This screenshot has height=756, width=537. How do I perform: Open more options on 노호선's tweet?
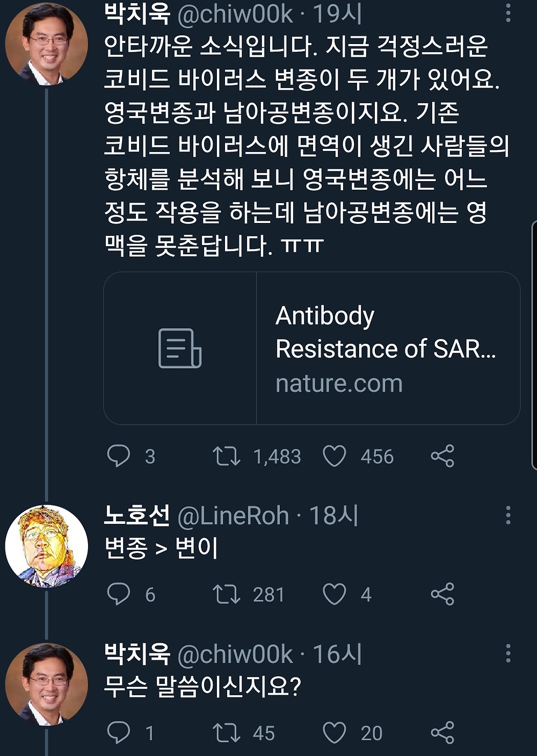[507, 515]
